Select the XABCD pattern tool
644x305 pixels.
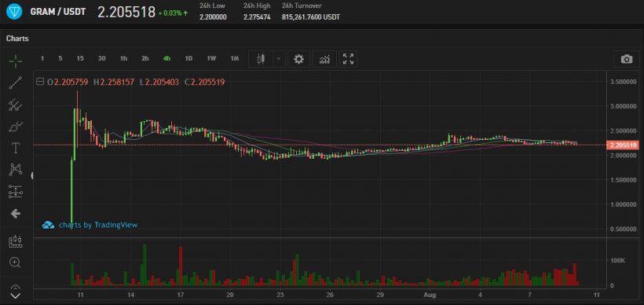point(16,170)
